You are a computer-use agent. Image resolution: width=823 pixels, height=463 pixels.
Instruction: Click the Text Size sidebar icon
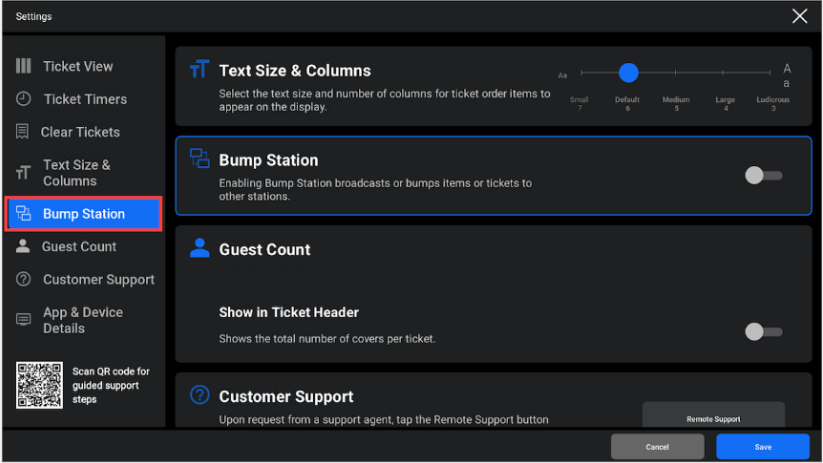(23, 173)
